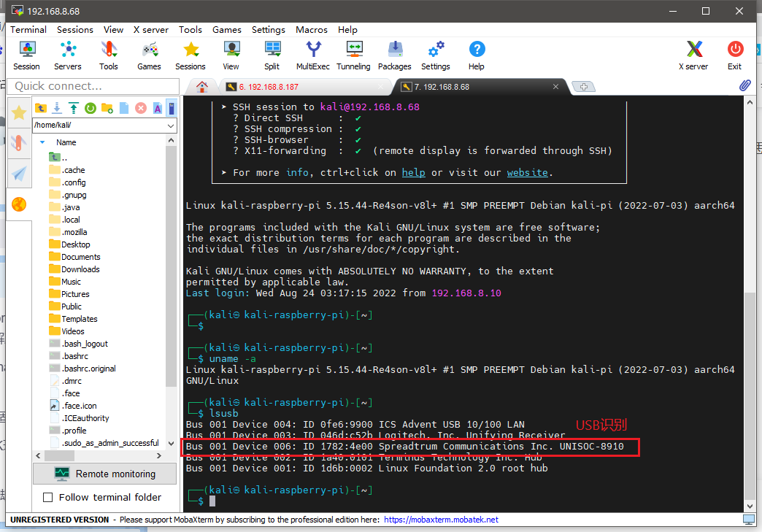Screen dimensions: 762x532
Task: Click the Help question mark toolbar icon
Action: pyautogui.click(x=476, y=56)
